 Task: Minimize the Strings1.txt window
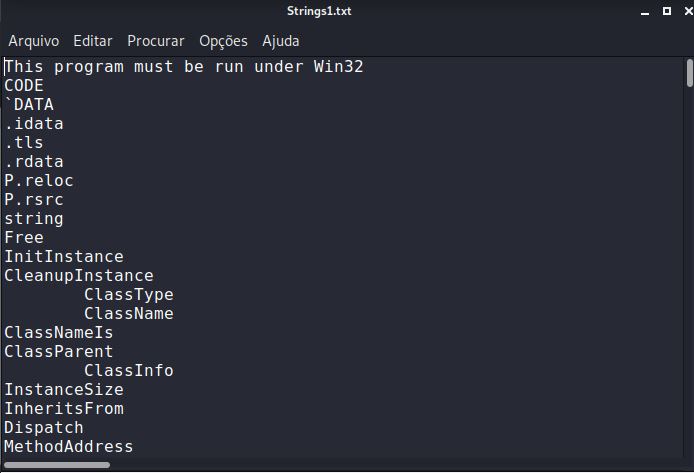click(x=645, y=12)
